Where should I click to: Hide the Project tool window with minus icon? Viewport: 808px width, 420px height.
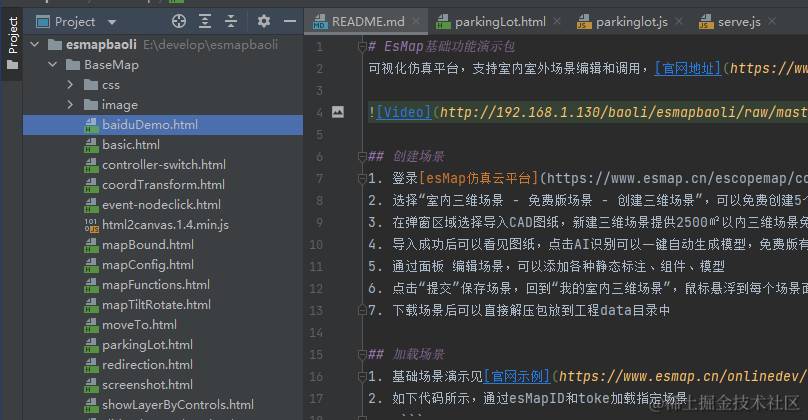290,21
